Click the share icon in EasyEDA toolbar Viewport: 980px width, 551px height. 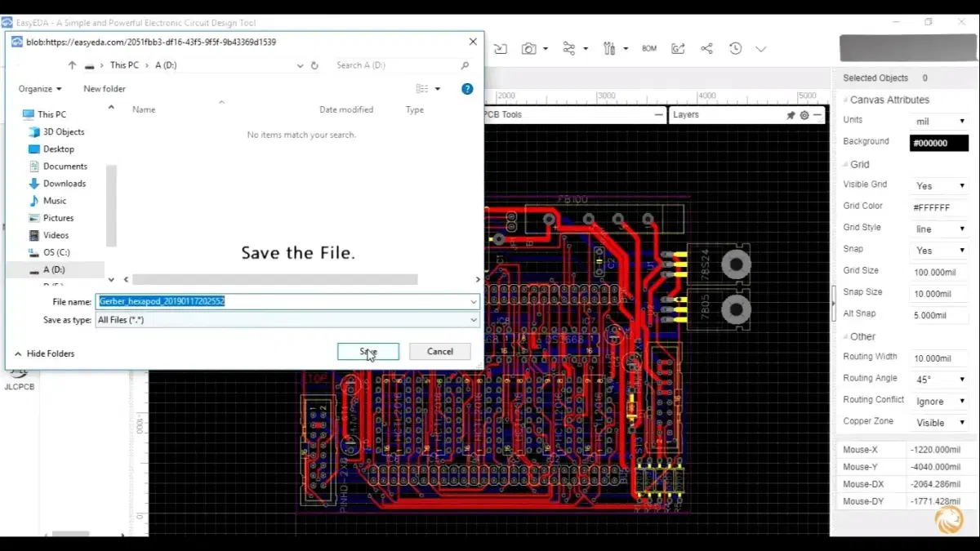coord(707,49)
